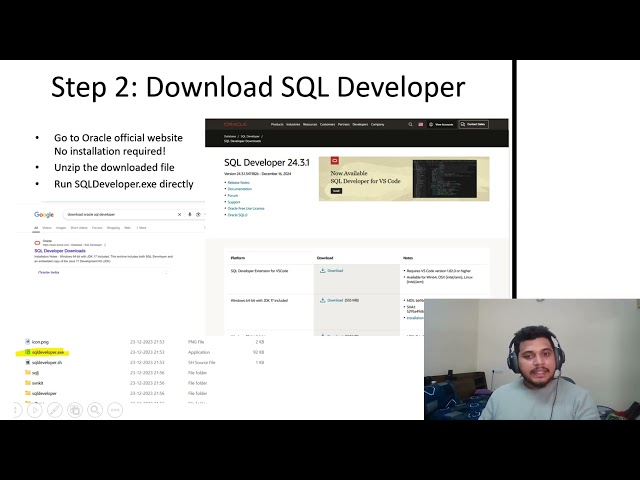Select the Videos tab in Google results

pyautogui.click(x=47, y=228)
